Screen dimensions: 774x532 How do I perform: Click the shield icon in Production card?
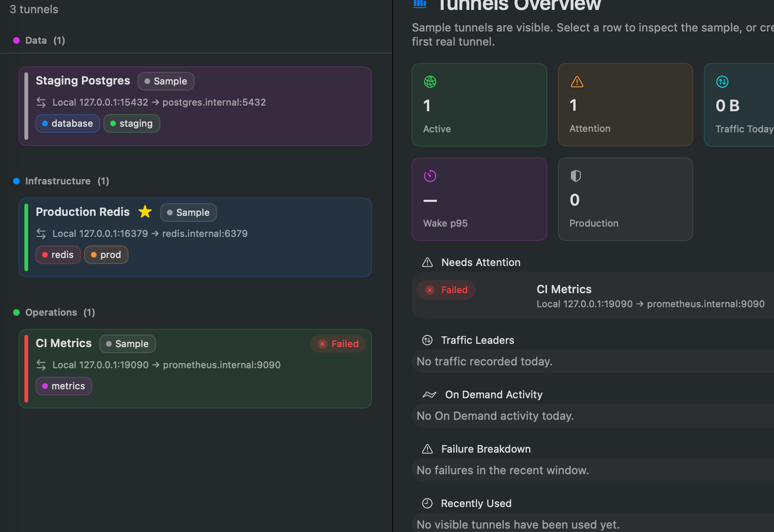pos(576,176)
